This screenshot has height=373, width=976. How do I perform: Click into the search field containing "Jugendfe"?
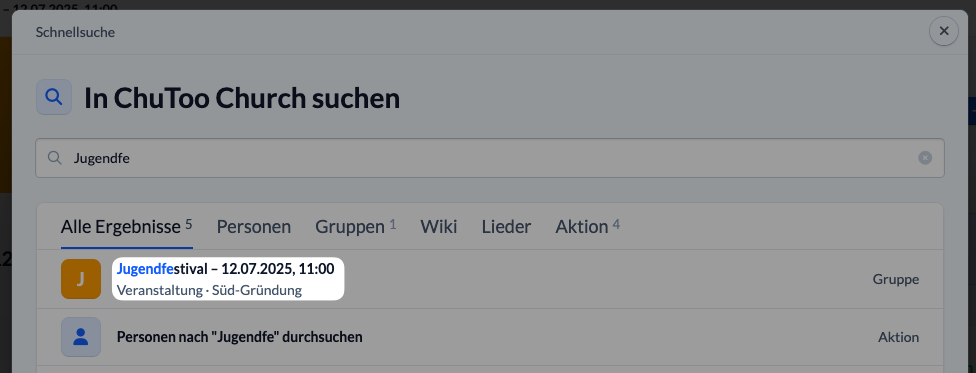[489, 158]
